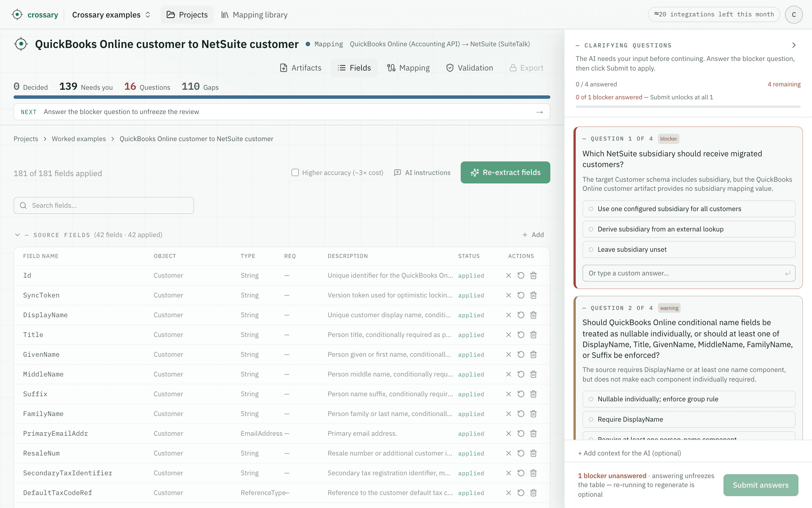Switch to the Validation tab
Image resolution: width=812 pixels, height=508 pixels.
pyautogui.click(x=469, y=68)
